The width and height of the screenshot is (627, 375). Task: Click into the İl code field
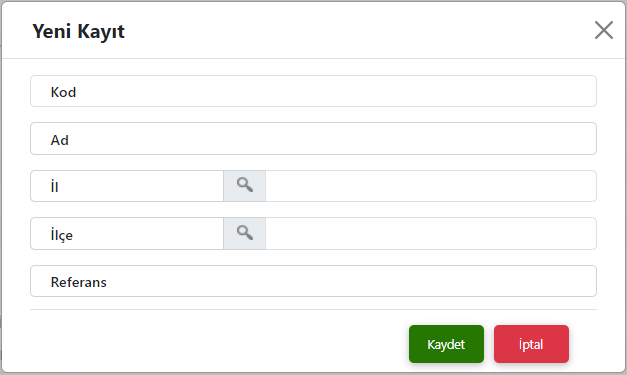click(x=127, y=186)
